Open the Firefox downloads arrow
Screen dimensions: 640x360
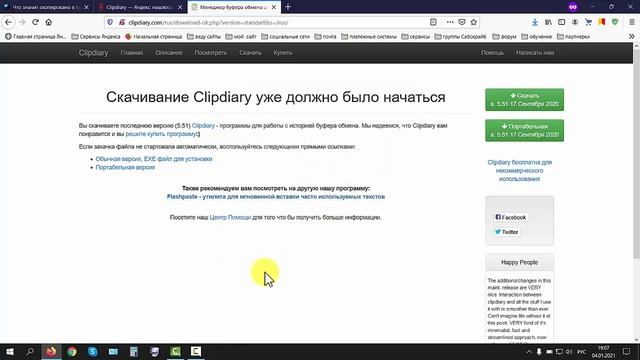tap(535, 22)
